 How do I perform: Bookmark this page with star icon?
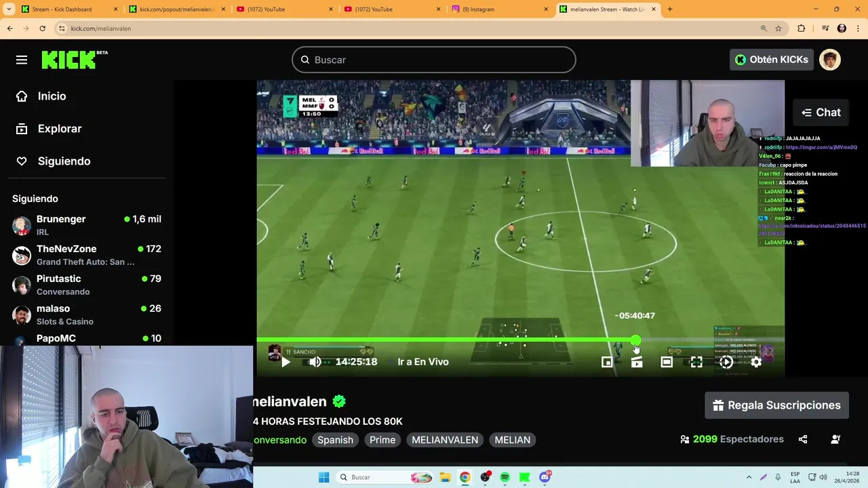[778, 28]
